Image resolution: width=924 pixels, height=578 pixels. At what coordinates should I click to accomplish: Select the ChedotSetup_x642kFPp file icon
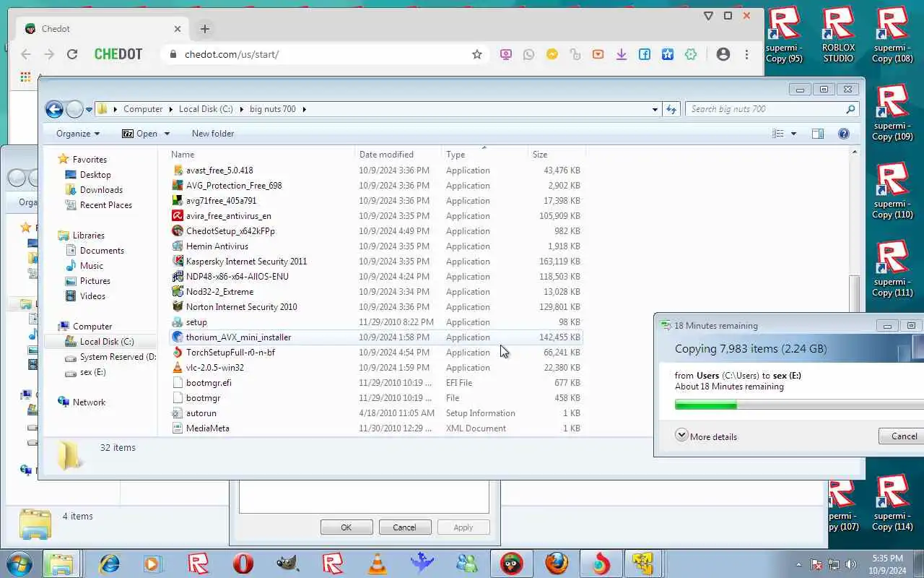click(178, 231)
